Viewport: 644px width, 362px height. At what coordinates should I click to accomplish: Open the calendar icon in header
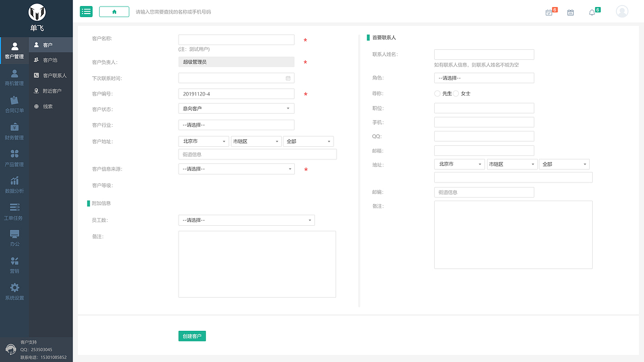pos(571,13)
